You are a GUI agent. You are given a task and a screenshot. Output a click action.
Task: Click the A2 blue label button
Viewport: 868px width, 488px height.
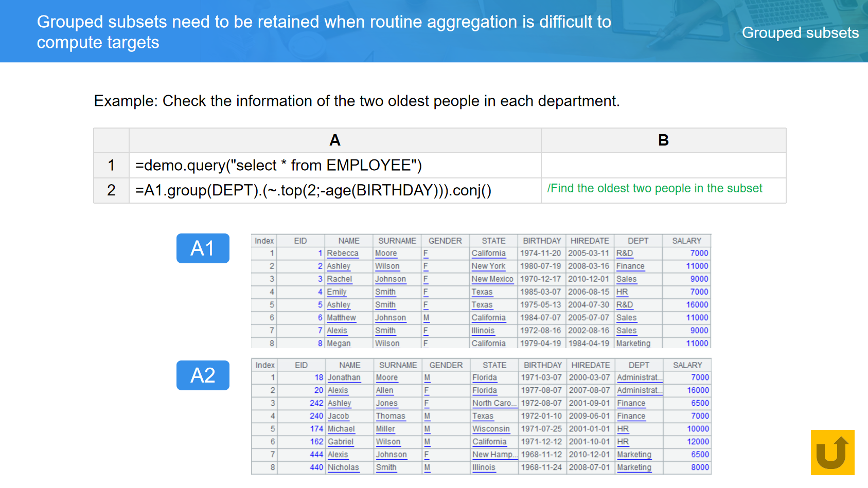pyautogui.click(x=203, y=375)
